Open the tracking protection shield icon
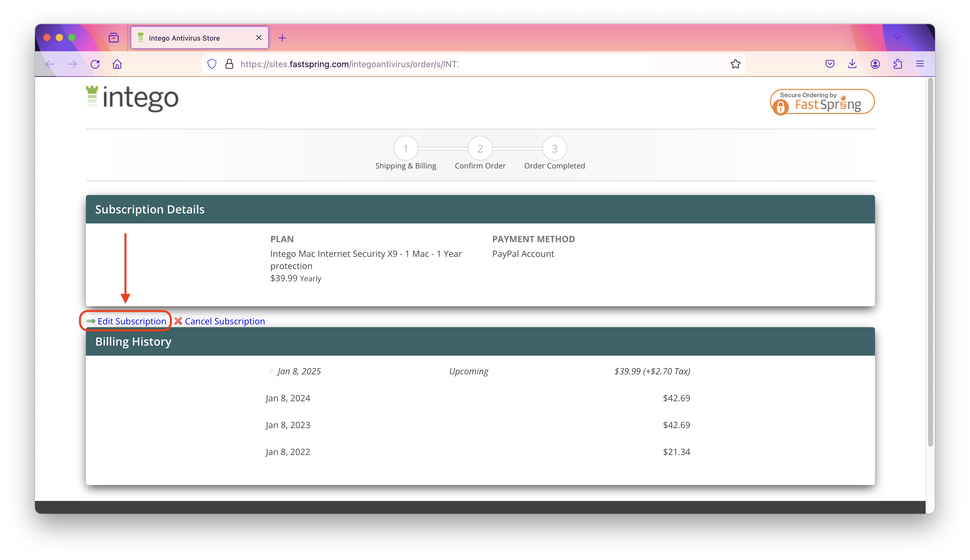 tap(212, 64)
